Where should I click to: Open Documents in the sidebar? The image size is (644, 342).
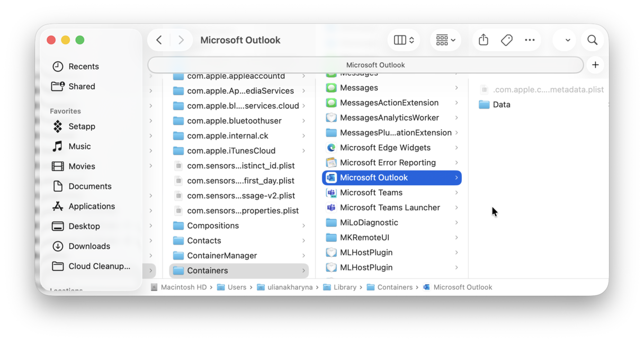coord(91,186)
